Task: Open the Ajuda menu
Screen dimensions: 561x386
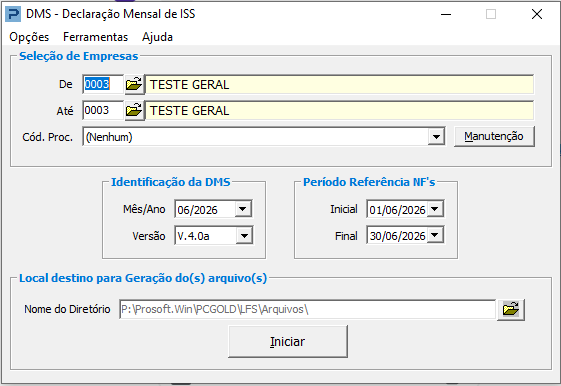Action: click(157, 37)
